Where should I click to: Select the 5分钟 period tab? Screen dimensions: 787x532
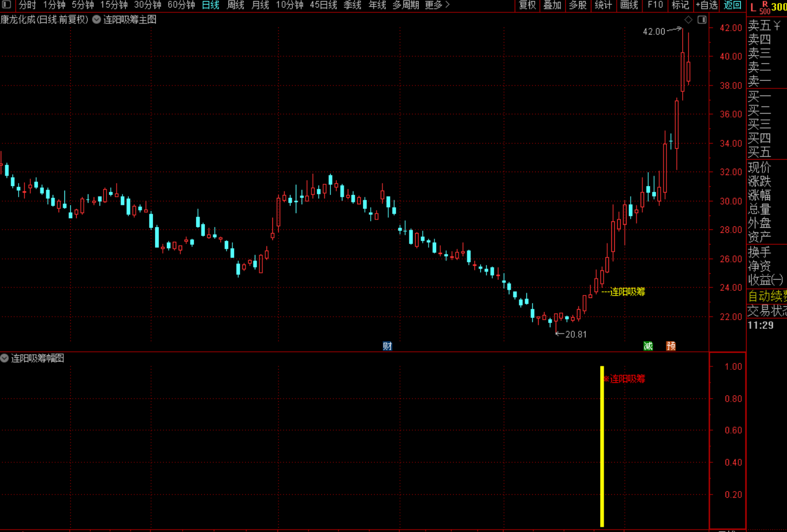tap(83, 5)
